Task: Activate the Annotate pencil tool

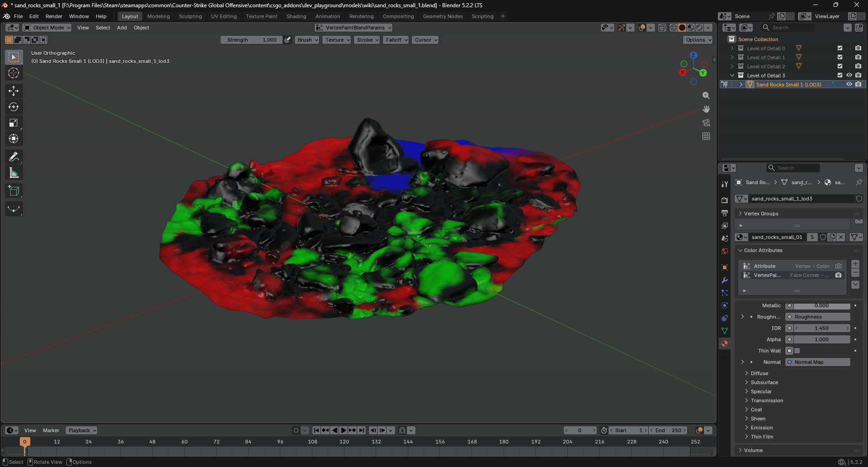Action: pyautogui.click(x=14, y=157)
